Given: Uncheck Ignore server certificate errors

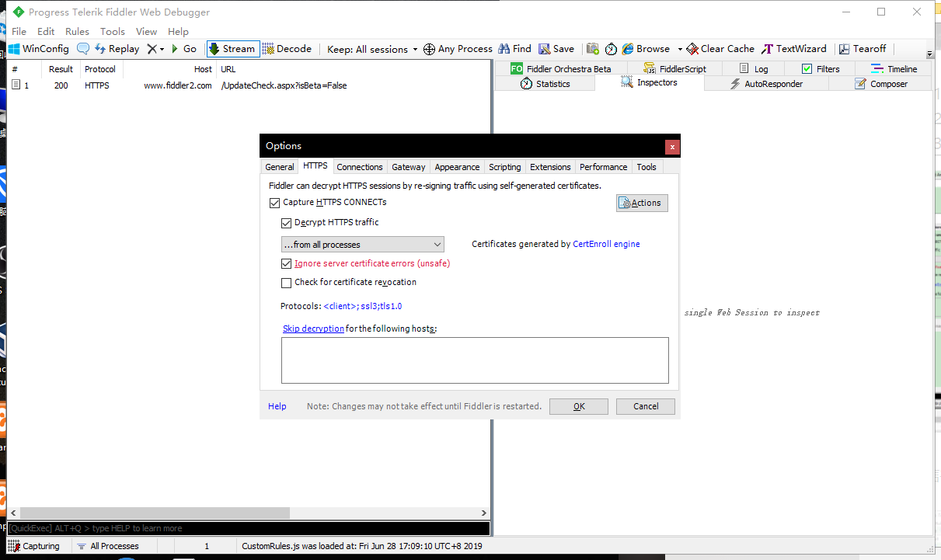Looking at the screenshot, I should [x=287, y=263].
